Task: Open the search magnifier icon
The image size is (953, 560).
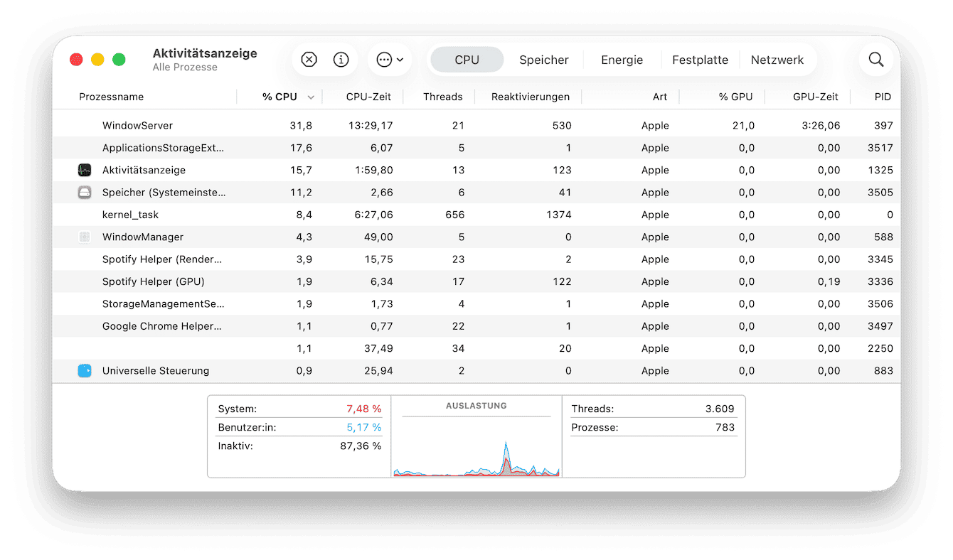Action: (x=875, y=60)
